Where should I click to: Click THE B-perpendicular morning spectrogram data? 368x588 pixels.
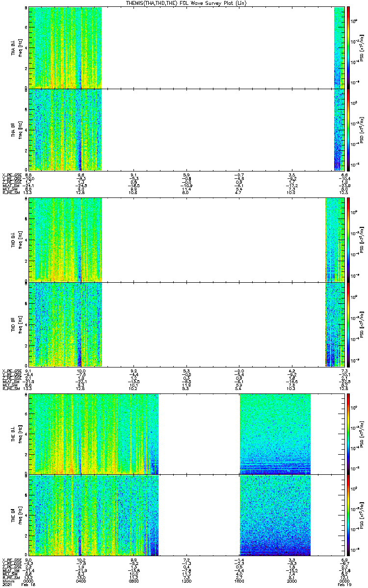pos(94,434)
